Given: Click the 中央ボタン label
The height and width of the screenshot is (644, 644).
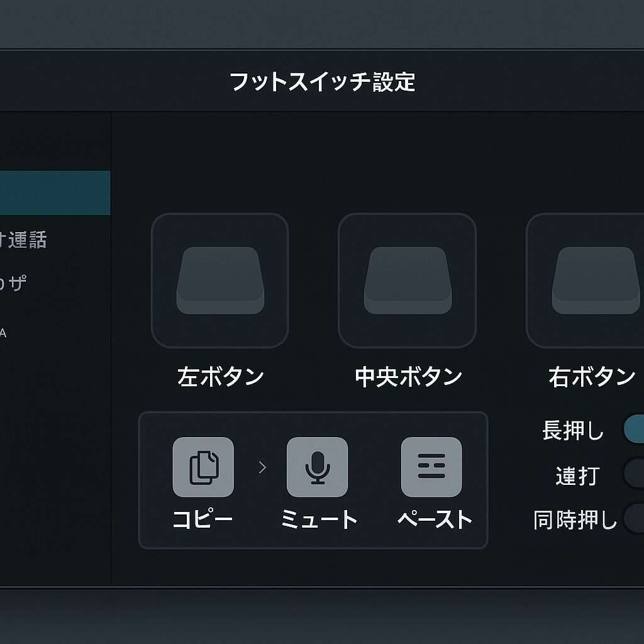Looking at the screenshot, I should pos(408,377).
